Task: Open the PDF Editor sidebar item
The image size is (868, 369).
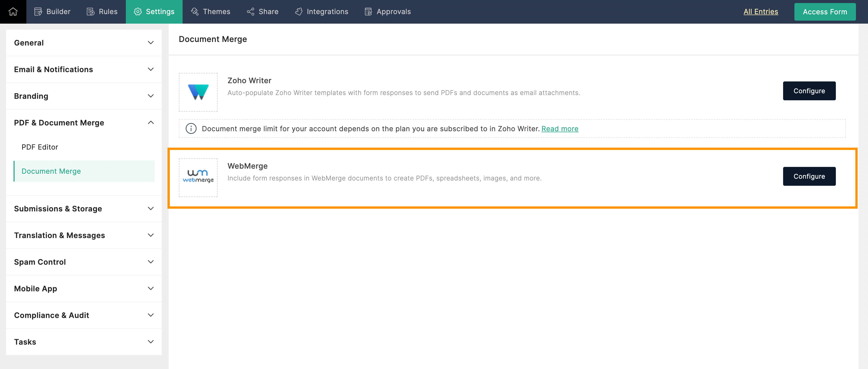Action: pyautogui.click(x=40, y=147)
